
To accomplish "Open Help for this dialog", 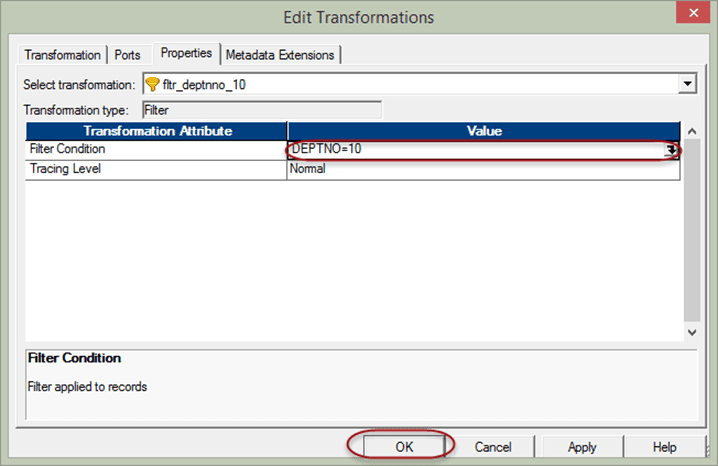I will (665, 447).
